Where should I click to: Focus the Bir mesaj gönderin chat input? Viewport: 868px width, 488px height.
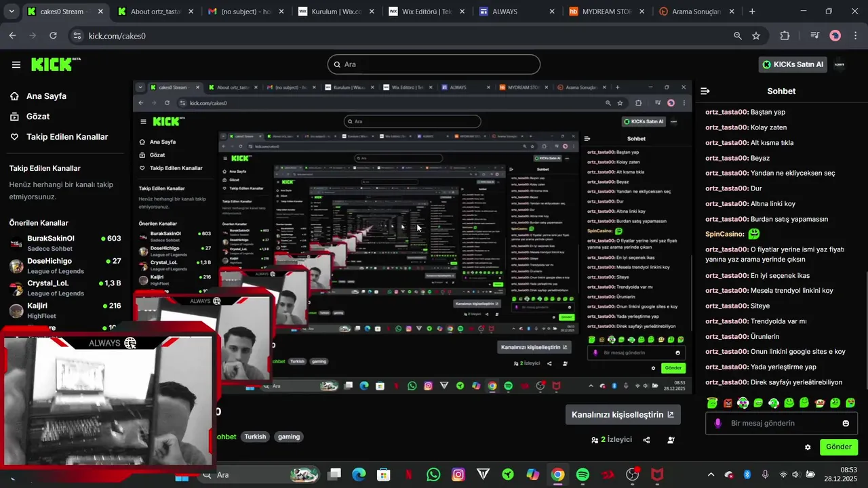pyautogui.click(x=780, y=424)
